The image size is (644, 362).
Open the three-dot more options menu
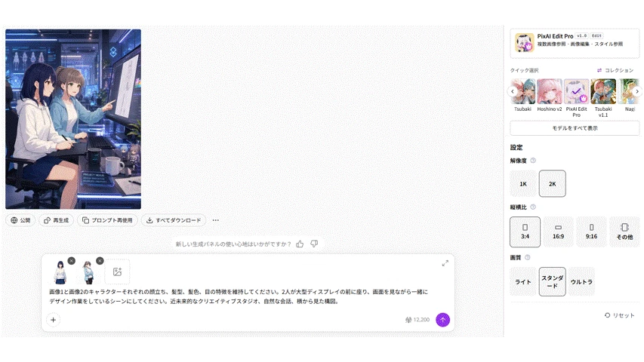(x=216, y=220)
